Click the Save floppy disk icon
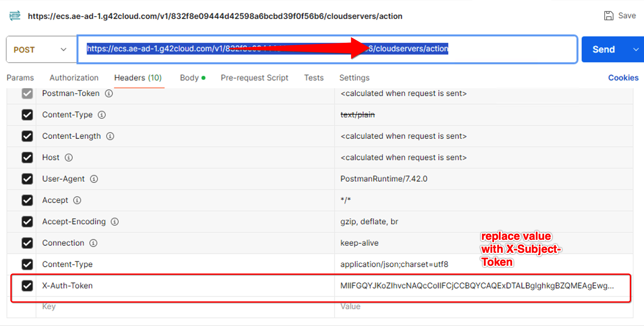Screen dimensions: 644x326 click(x=609, y=16)
